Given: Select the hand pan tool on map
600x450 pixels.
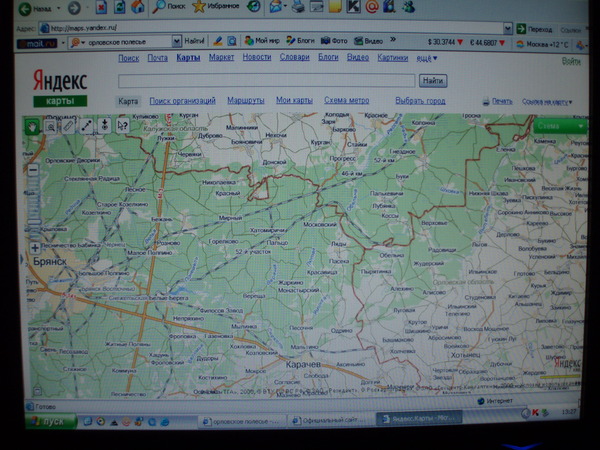Looking at the screenshot, I should [x=33, y=126].
